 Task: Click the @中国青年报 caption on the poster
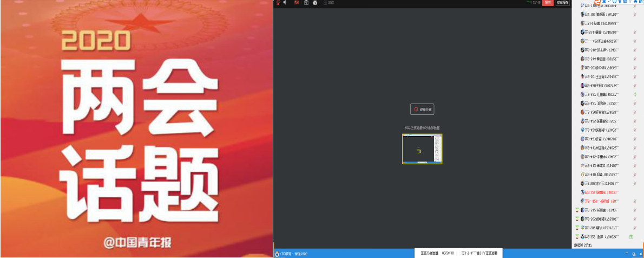(x=137, y=242)
